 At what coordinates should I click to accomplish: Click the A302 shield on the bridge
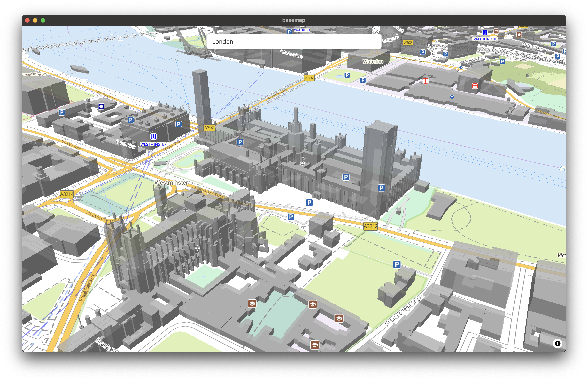click(x=309, y=78)
